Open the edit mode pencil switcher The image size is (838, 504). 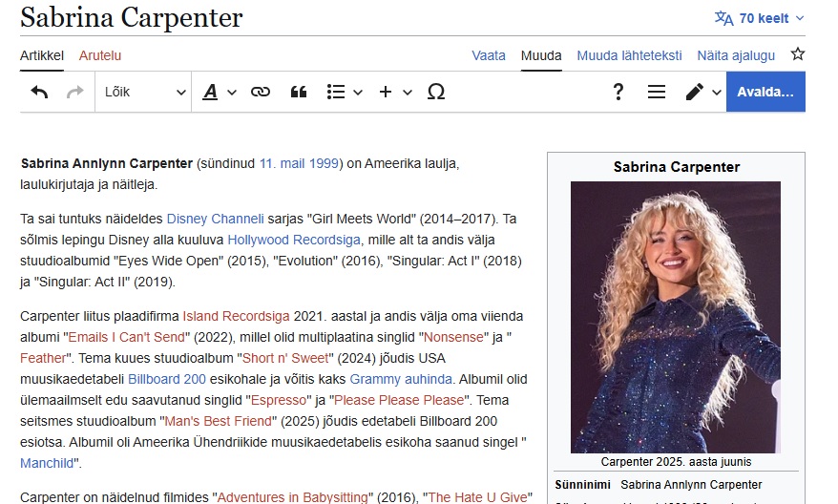point(702,92)
